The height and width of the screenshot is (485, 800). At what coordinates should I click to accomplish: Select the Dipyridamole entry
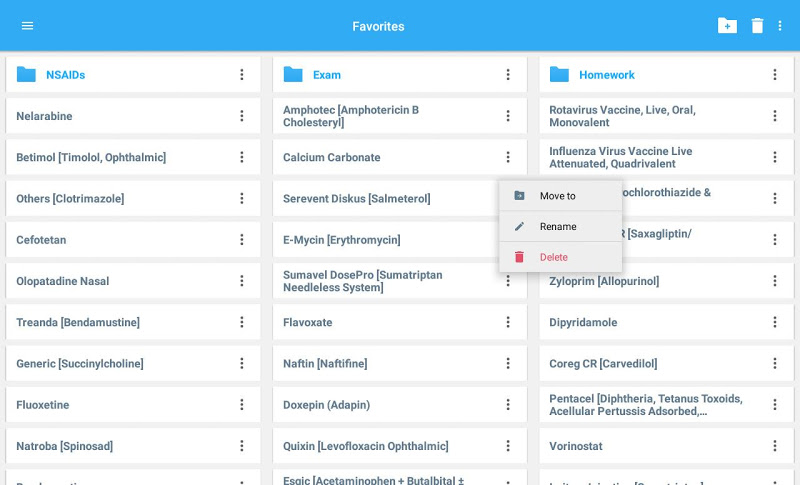click(666, 323)
